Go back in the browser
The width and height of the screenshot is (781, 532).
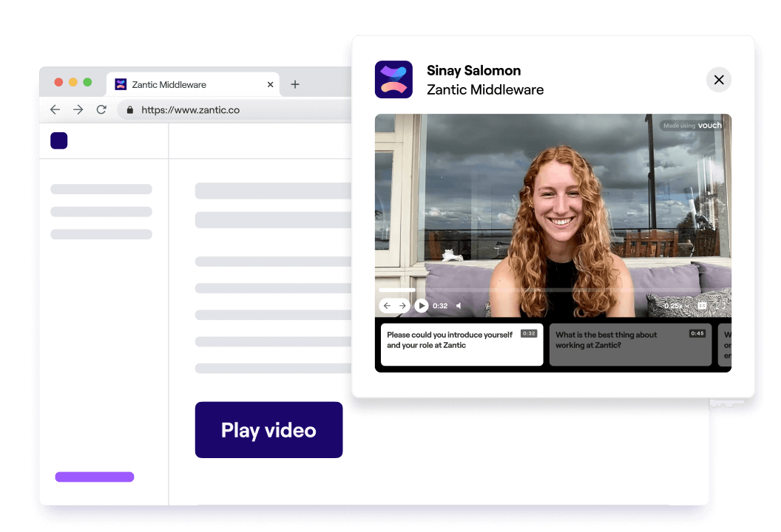click(55, 109)
